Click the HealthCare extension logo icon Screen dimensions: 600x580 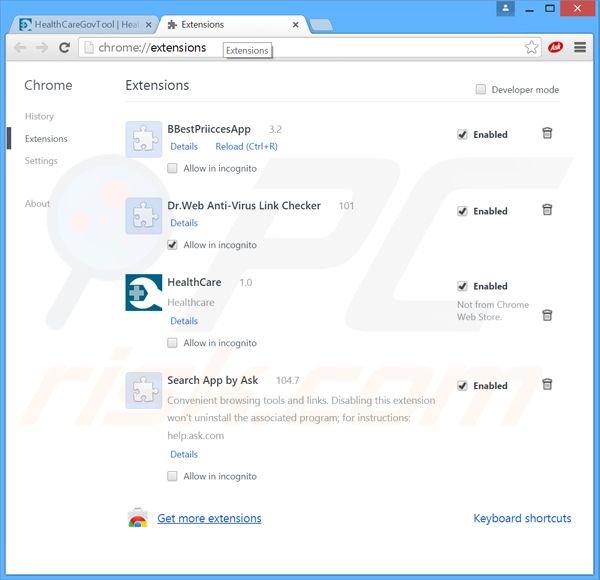click(x=144, y=293)
